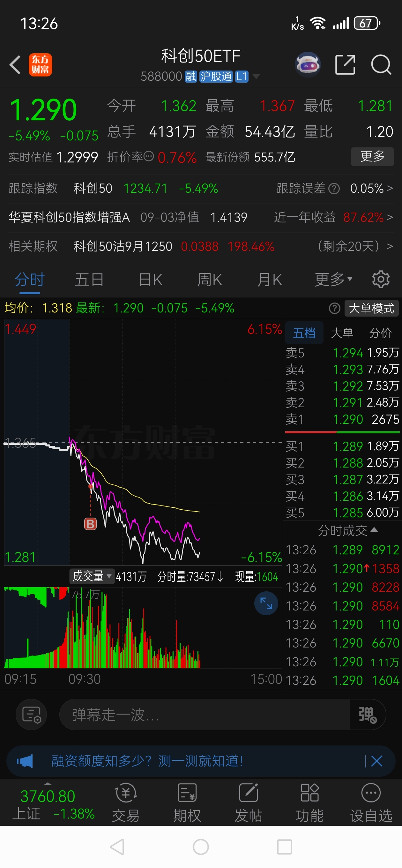Tap the 弹幕走一波 input field
Viewport: 402px width, 868px height.
point(204,715)
